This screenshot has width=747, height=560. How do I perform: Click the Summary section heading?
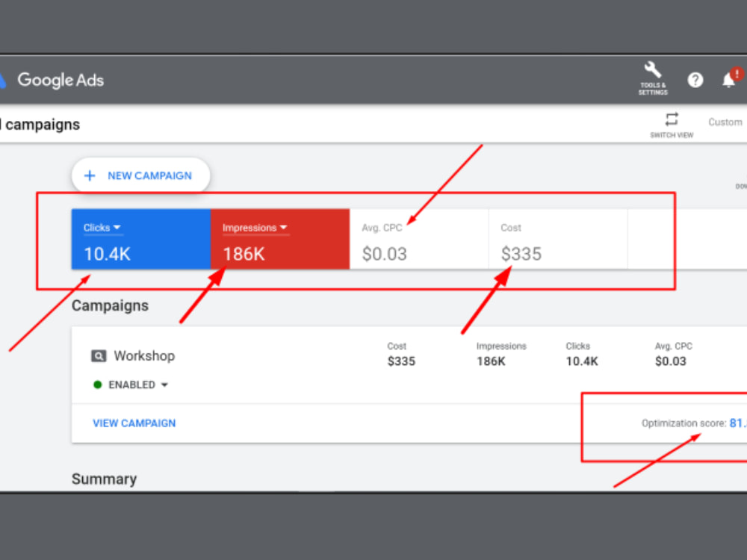click(104, 479)
